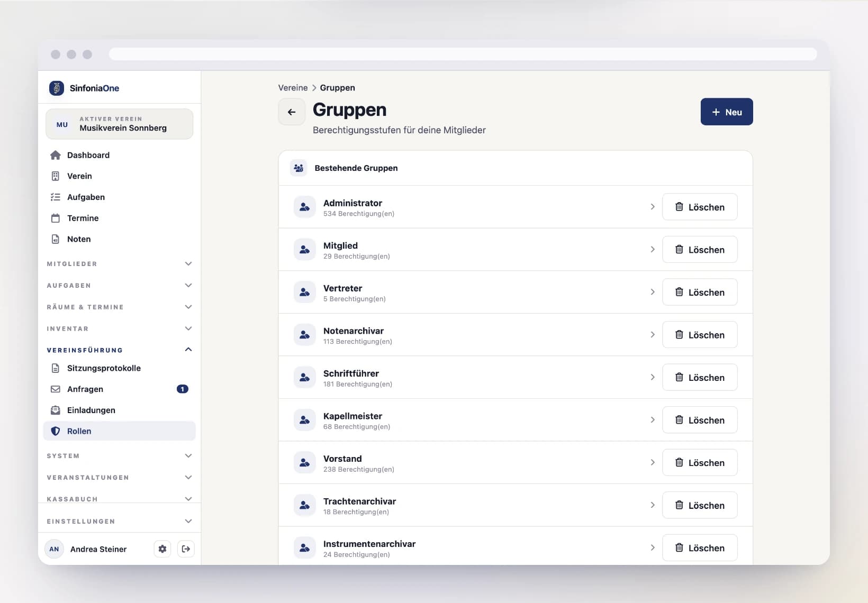
Task: Open the Vorstand row chevron
Action: (x=653, y=462)
